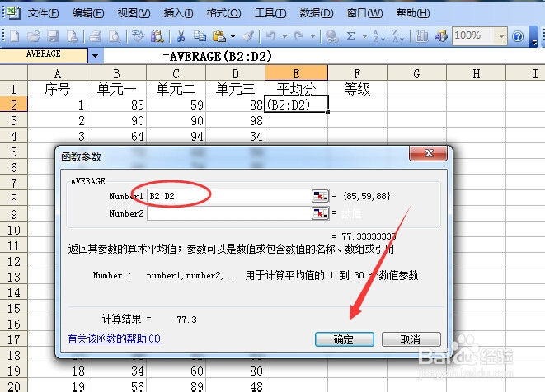Click the collapse-dialog icon beside Number1 field
This screenshot has width=545, height=392.
(320, 196)
